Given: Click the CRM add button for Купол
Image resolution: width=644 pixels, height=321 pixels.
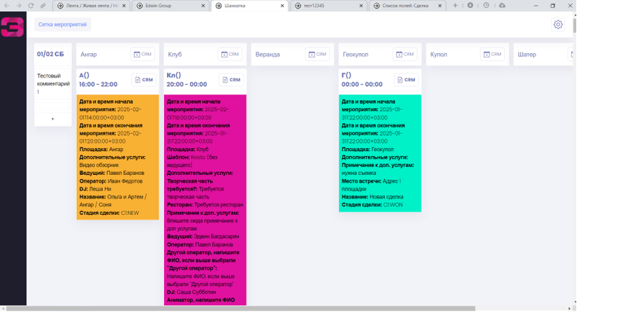Looking at the screenshot, I should [492, 55].
